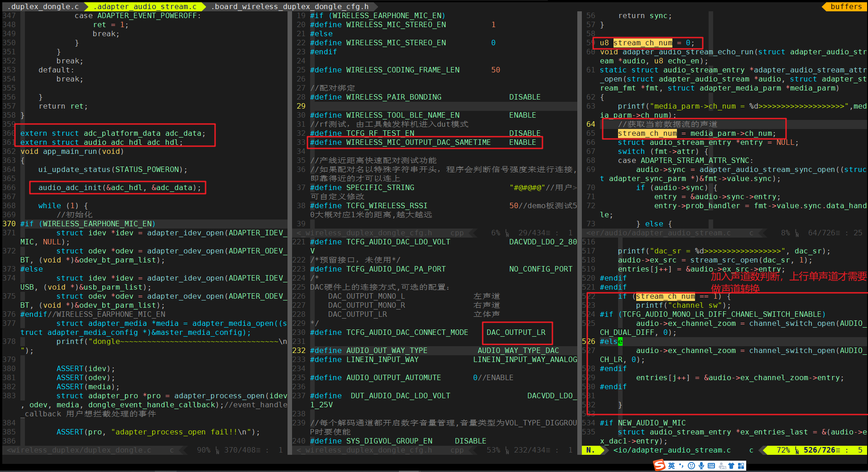Screen dimensions: 868x472
Task: Click '#define WIRELESS_CODING_FRAME_LEN' value 50
Action: click(495, 70)
